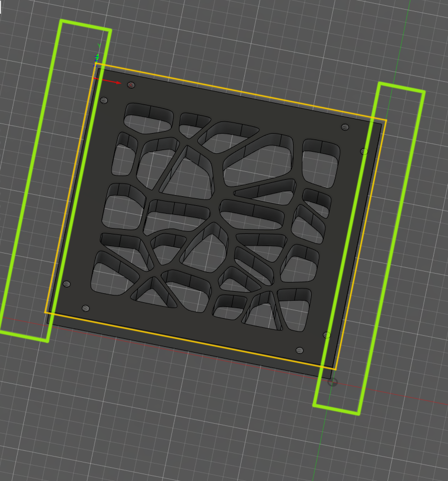Select the top-left screw on the grille plate
This screenshot has height=481, width=448.
coord(130,85)
